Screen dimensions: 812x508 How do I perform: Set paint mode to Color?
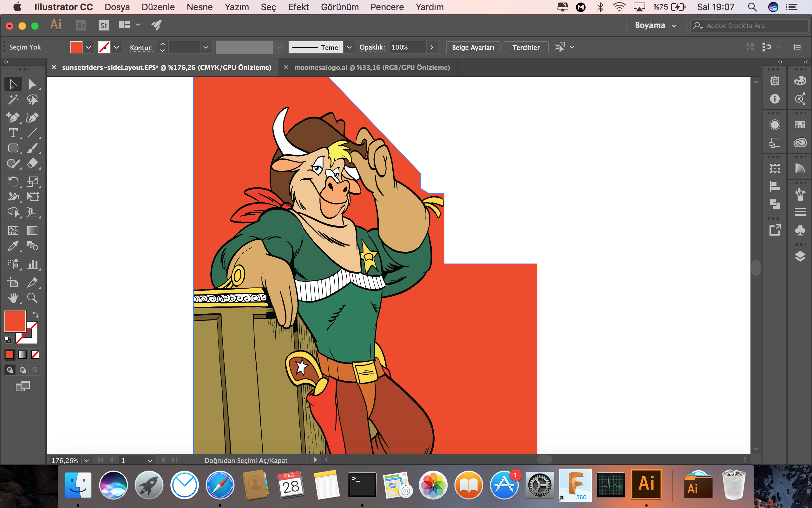tap(10, 355)
